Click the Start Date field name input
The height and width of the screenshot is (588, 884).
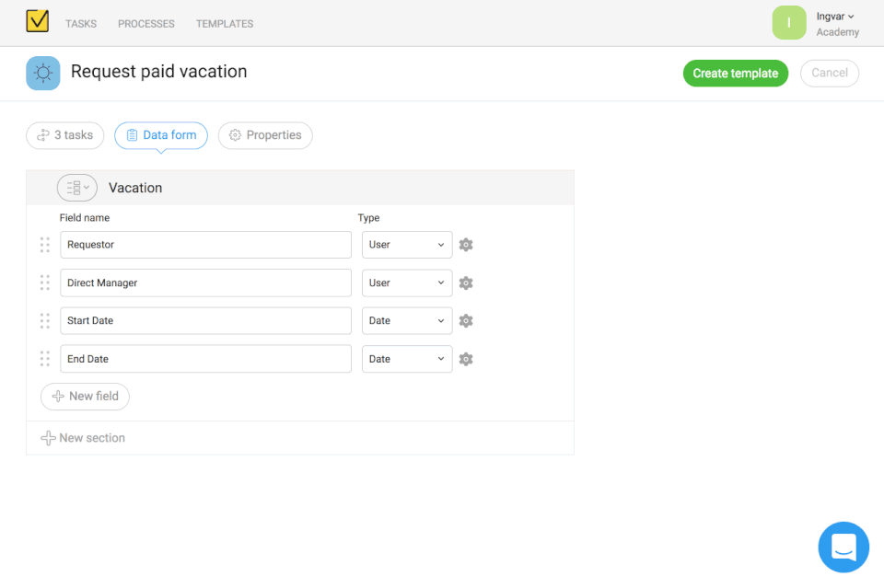click(x=205, y=321)
